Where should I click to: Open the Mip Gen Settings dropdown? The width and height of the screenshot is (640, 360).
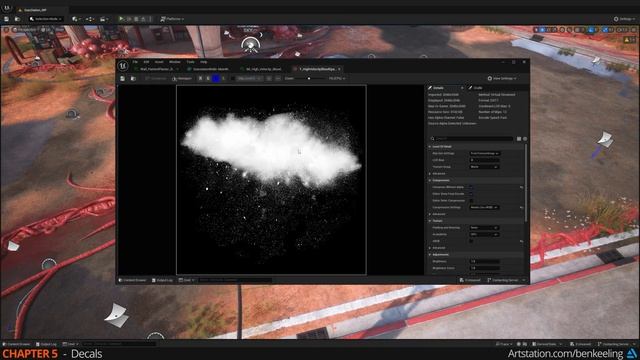(x=484, y=153)
